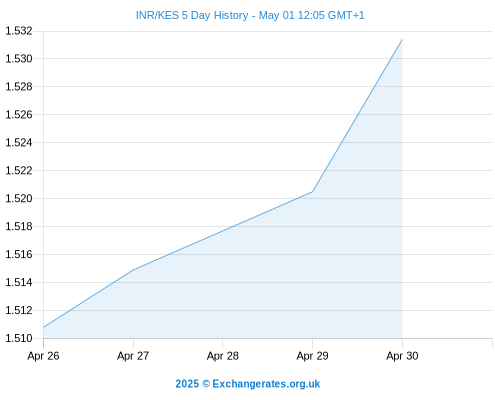Click the 1.532 y-axis label
The width and height of the screenshot is (495, 400).
click(x=19, y=31)
